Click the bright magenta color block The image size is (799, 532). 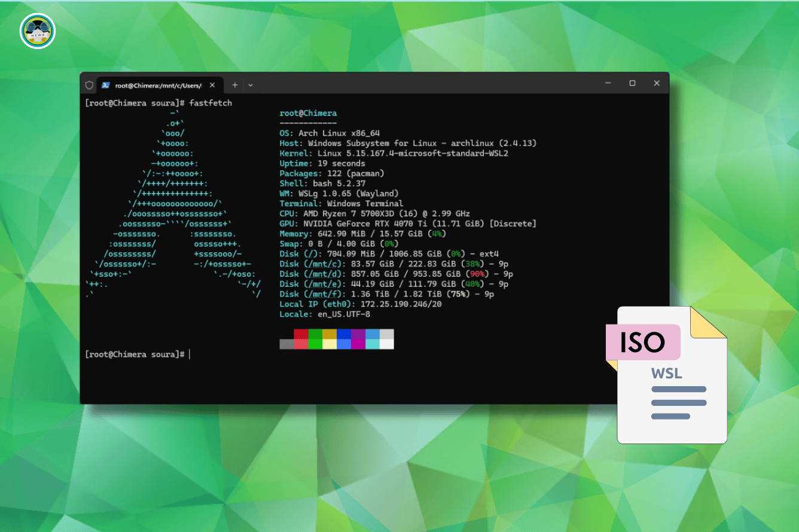(358, 344)
